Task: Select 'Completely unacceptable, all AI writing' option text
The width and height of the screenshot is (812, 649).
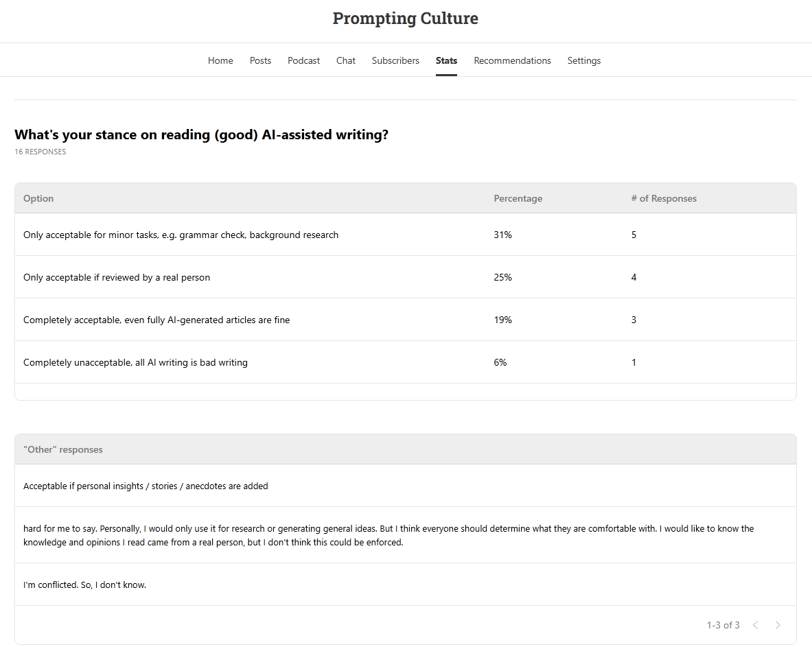Action: pyautogui.click(x=135, y=362)
